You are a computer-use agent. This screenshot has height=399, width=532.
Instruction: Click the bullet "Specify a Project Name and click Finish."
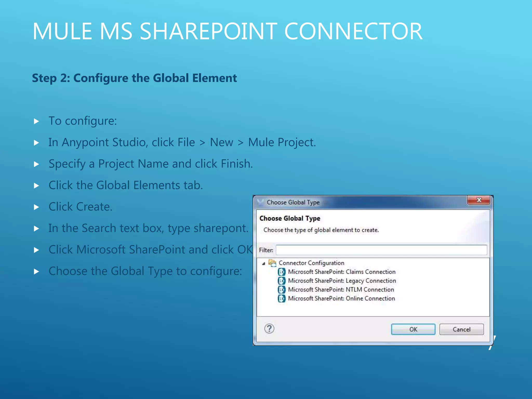[x=151, y=164]
